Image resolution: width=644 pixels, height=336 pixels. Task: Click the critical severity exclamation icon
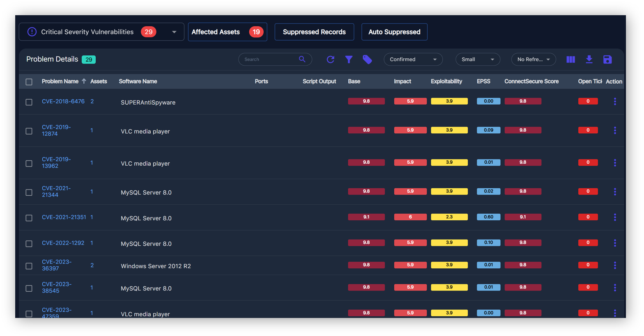32,32
